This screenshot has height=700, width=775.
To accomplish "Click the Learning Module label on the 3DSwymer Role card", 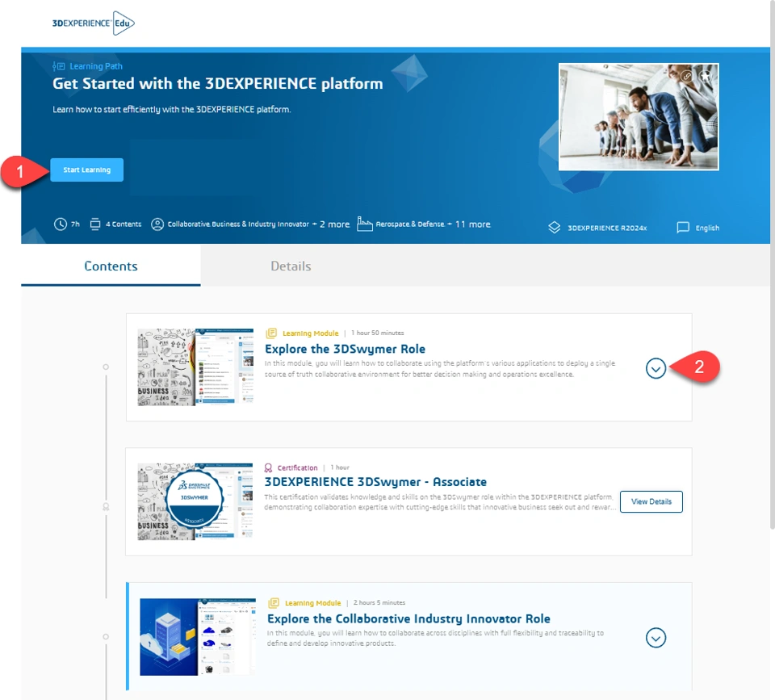I will (x=310, y=333).
